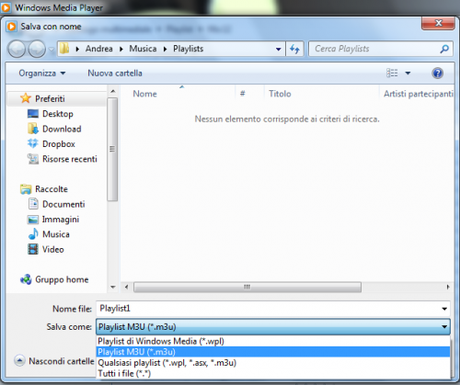Click horizontal scrollbar right arrow

click(448, 287)
